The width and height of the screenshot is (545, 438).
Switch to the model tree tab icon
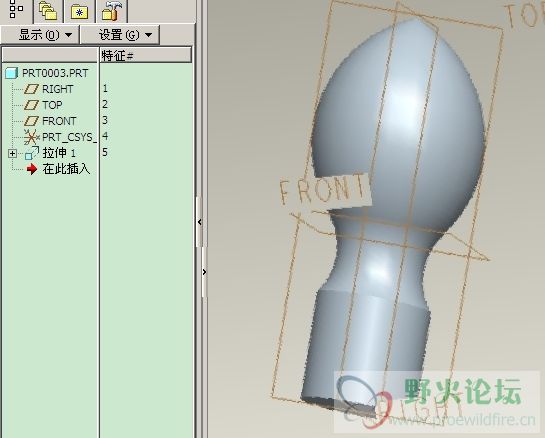click(16, 9)
